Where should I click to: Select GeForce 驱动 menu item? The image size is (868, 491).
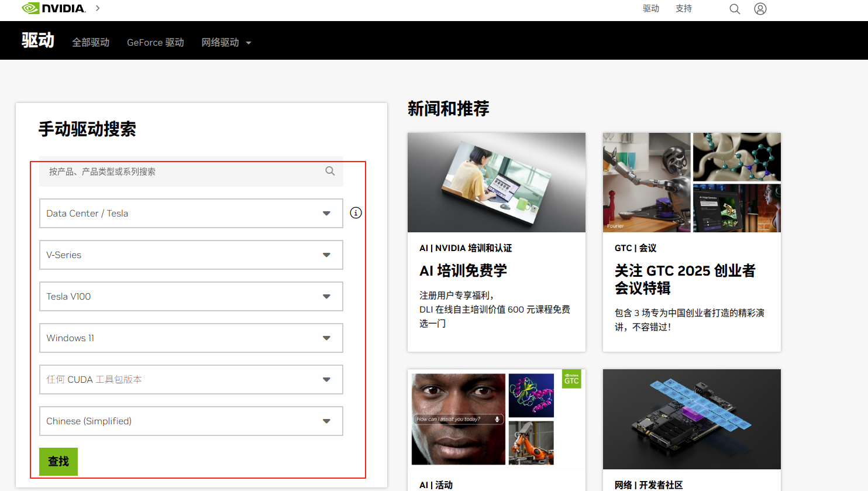pyautogui.click(x=156, y=42)
